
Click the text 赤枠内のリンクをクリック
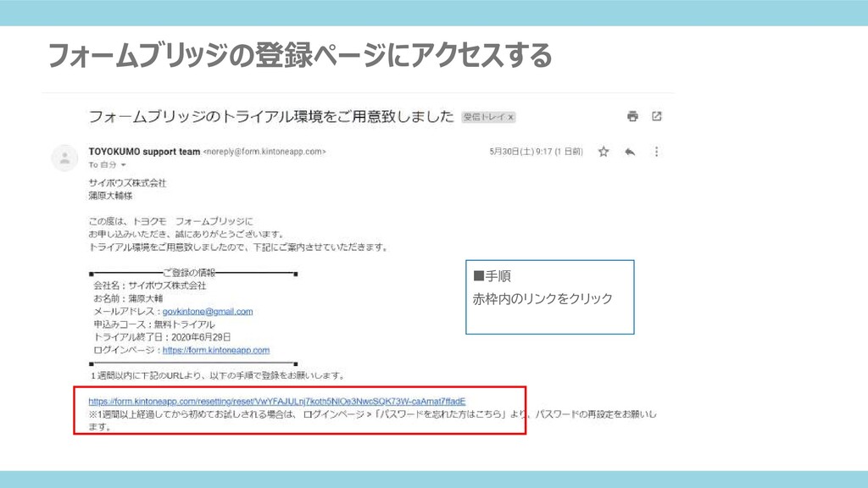tap(542, 299)
